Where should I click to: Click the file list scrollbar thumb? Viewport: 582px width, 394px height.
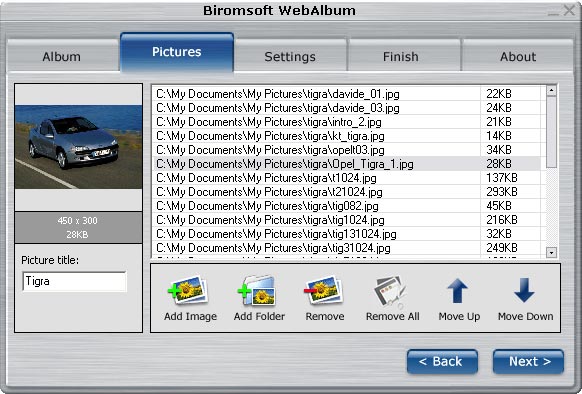(551, 132)
